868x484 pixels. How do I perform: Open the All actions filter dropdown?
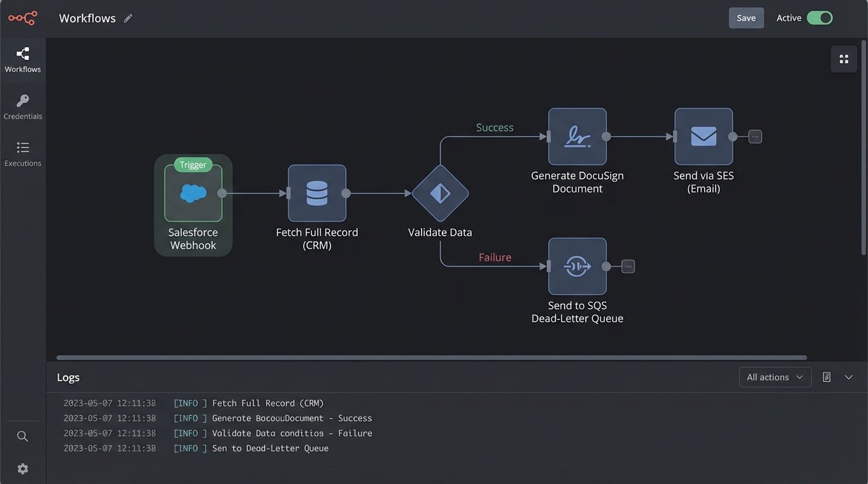(x=775, y=376)
